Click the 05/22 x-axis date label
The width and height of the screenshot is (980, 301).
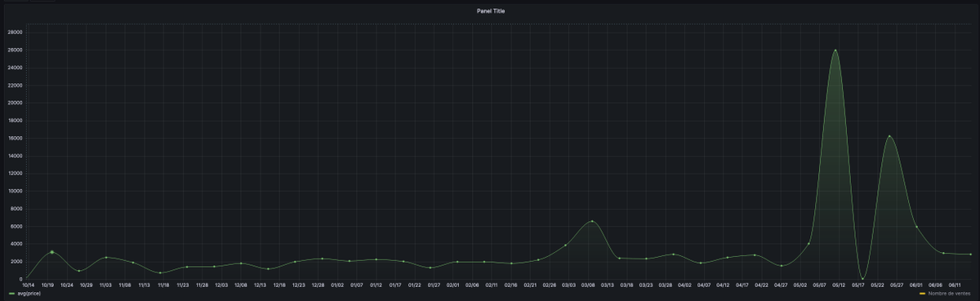(x=878, y=286)
